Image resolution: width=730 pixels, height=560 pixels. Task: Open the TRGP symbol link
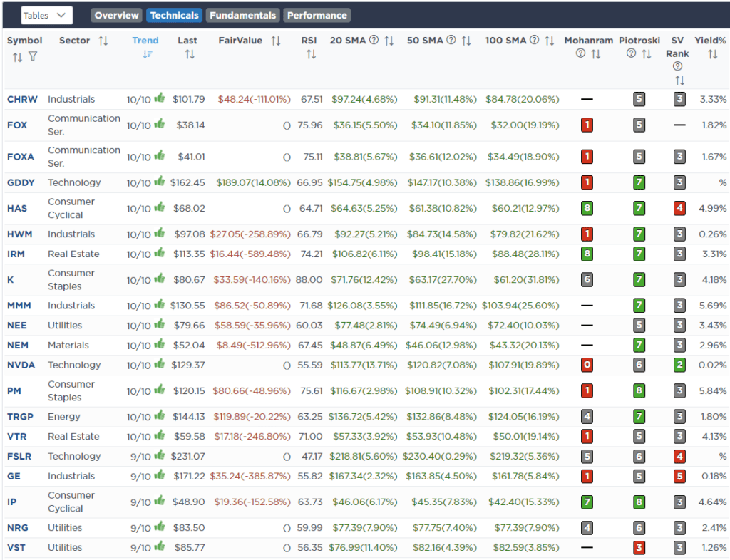coord(20,417)
